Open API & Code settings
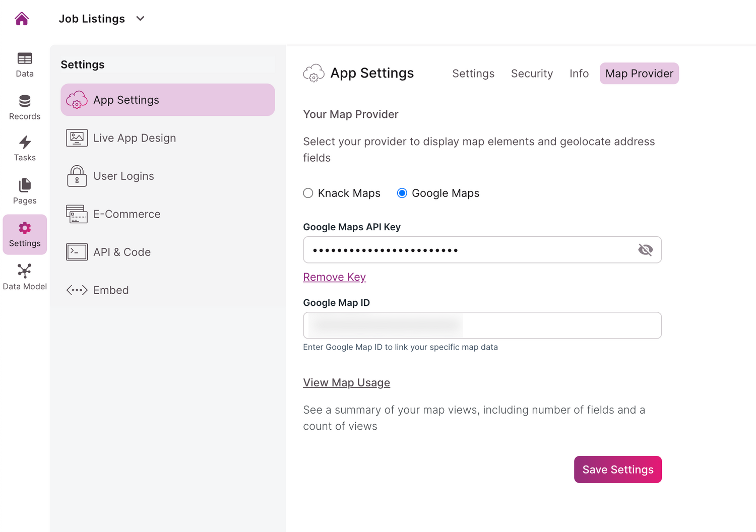756x532 pixels. pyautogui.click(x=121, y=252)
